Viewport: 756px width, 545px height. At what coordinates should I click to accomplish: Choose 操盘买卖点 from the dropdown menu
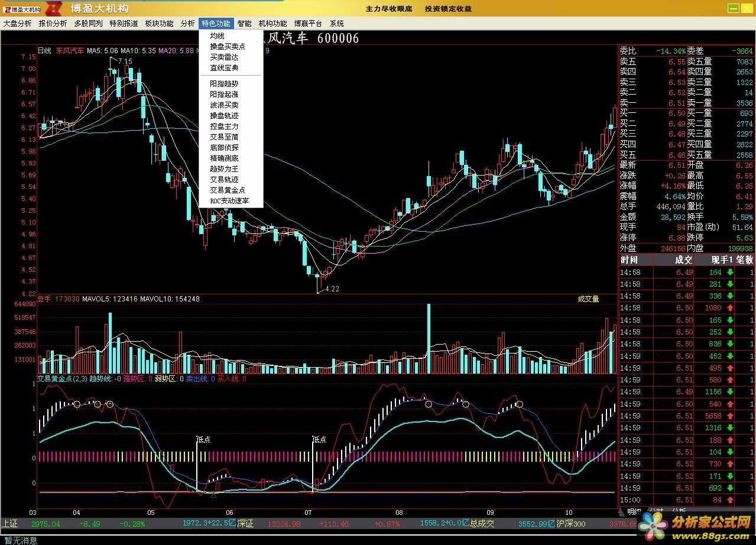point(231,47)
